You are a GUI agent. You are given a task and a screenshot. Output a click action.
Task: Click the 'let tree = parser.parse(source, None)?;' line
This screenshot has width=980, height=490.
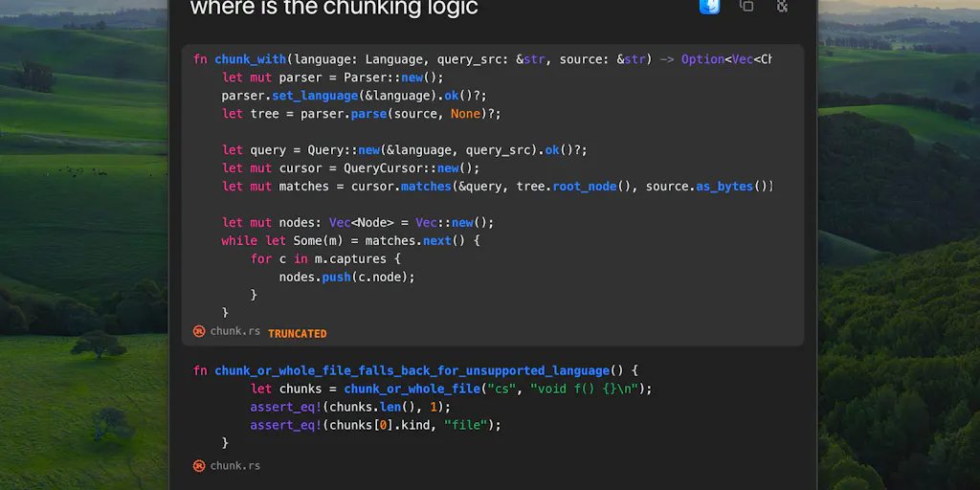tap(361, 115)
